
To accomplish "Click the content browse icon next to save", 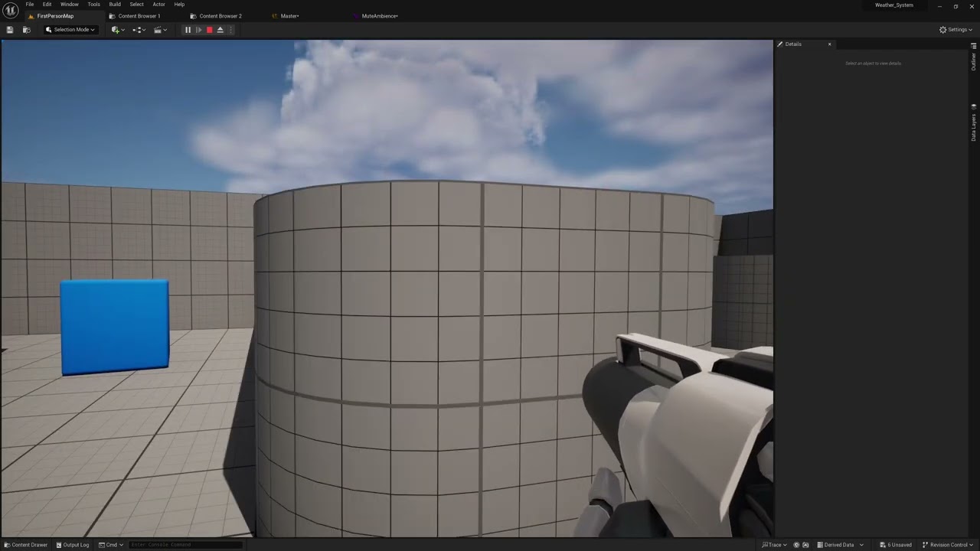I will tap(27, 30).
